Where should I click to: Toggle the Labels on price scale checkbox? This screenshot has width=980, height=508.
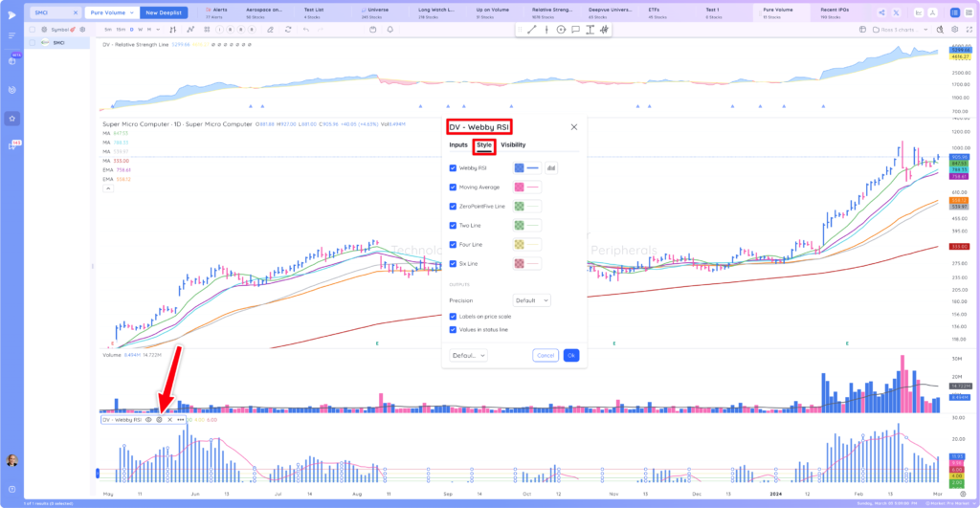[453, 316]
